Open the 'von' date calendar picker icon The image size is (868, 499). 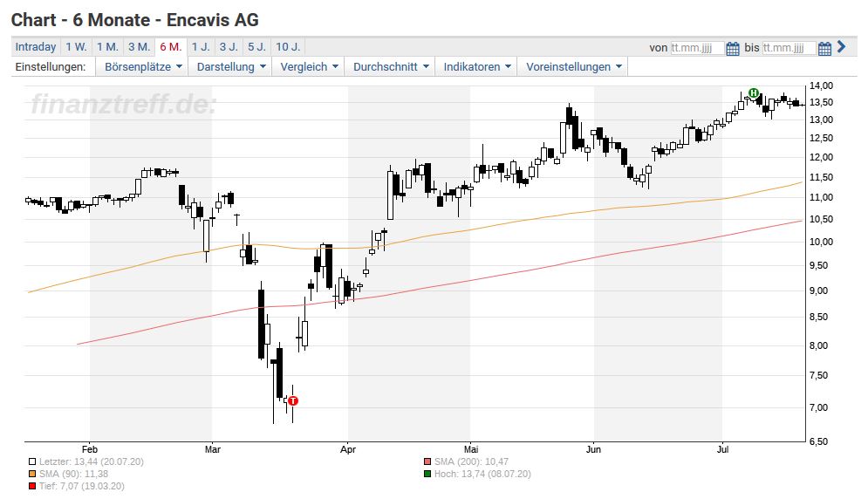[733, 48]
